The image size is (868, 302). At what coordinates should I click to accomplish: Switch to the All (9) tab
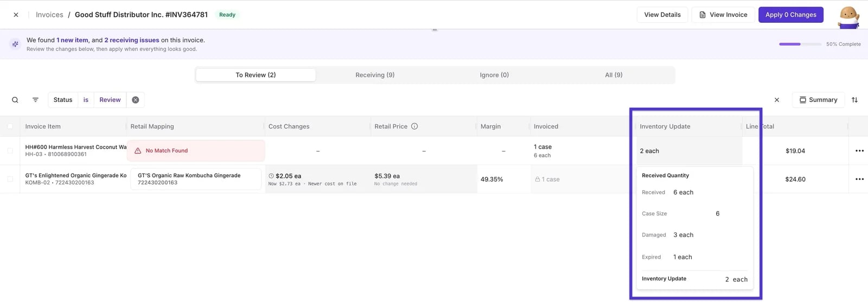614,75
